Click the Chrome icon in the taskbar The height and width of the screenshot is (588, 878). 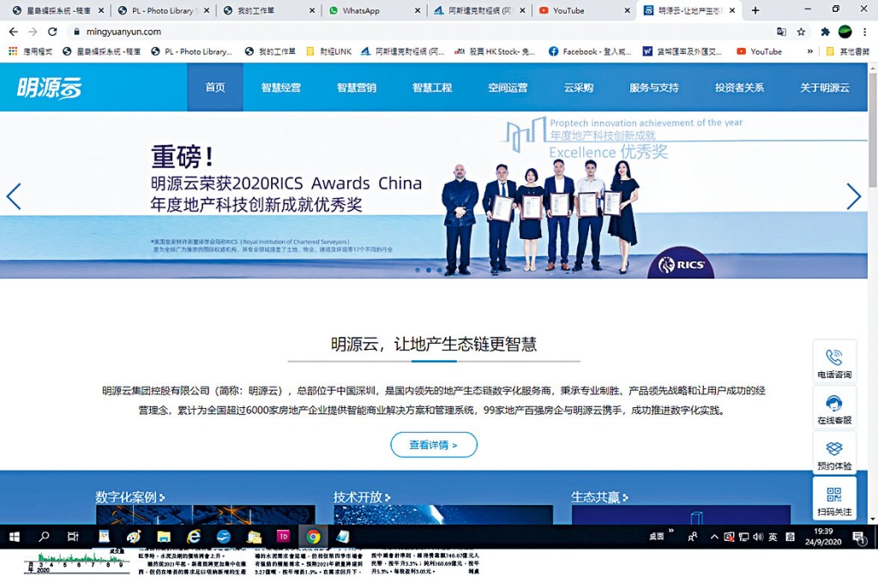tap(313, 537)
